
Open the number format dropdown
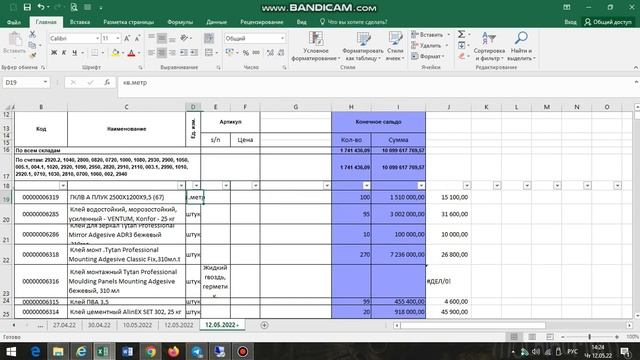coord(282,38)
